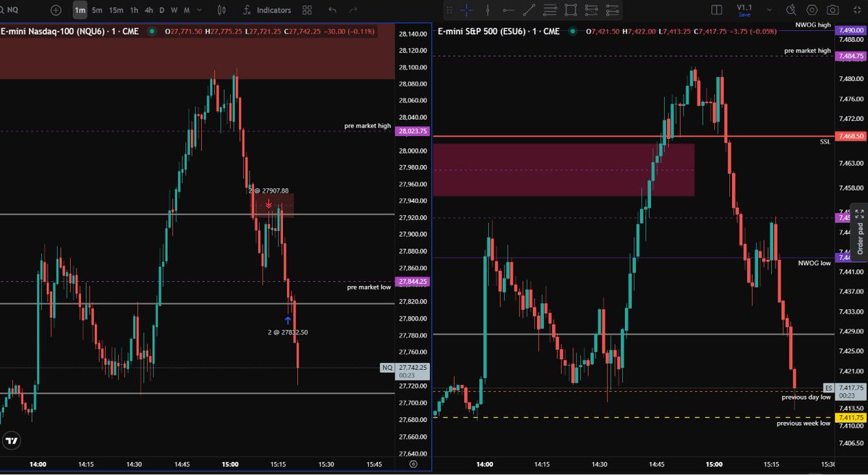Click the undo arrow
Viewport: 868px width, 475px height.
point(332,10)
